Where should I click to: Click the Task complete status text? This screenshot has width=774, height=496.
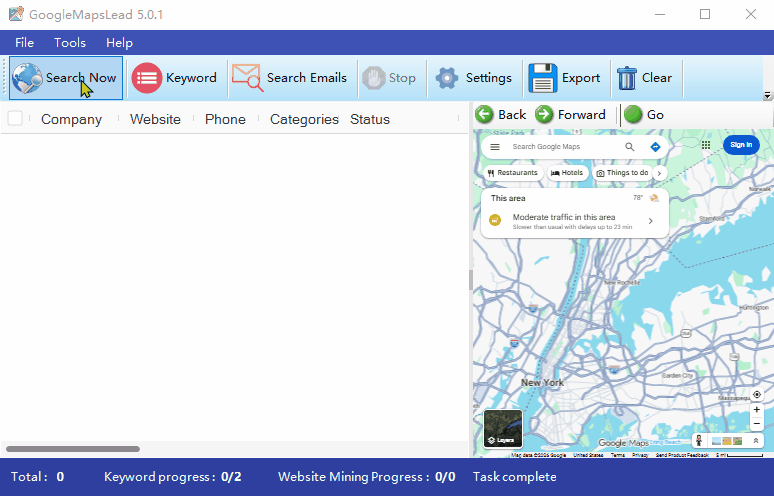click(x=514, y=477)
